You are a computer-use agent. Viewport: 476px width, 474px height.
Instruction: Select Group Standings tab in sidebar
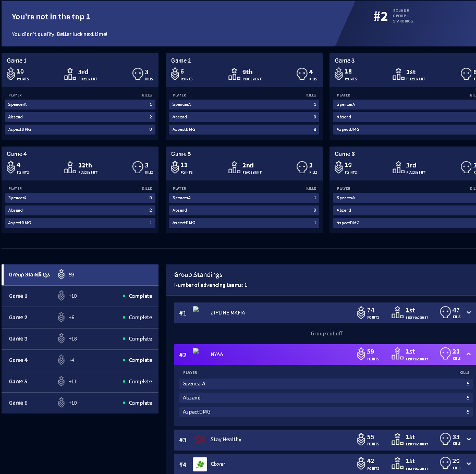80,275
